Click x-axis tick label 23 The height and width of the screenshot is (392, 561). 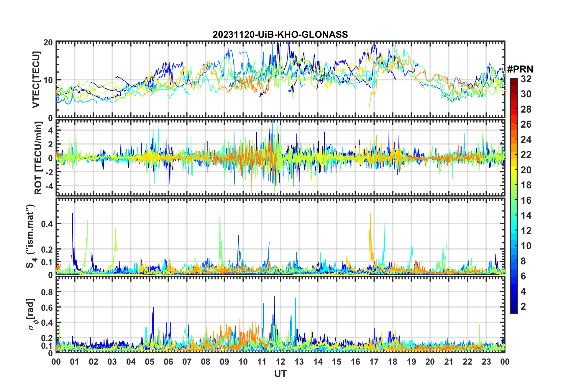(x=486, y=362)
